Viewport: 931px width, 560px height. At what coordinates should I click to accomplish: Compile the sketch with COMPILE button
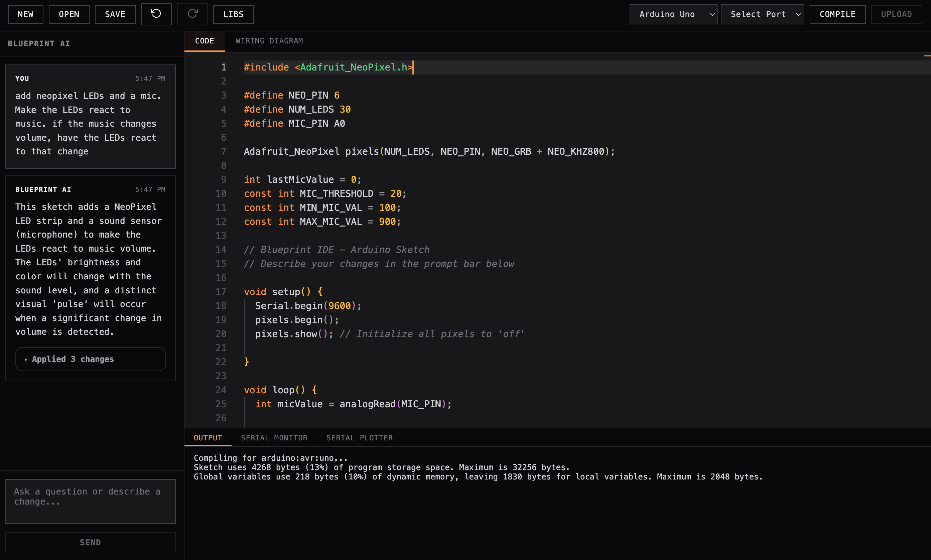coord(837,14)
